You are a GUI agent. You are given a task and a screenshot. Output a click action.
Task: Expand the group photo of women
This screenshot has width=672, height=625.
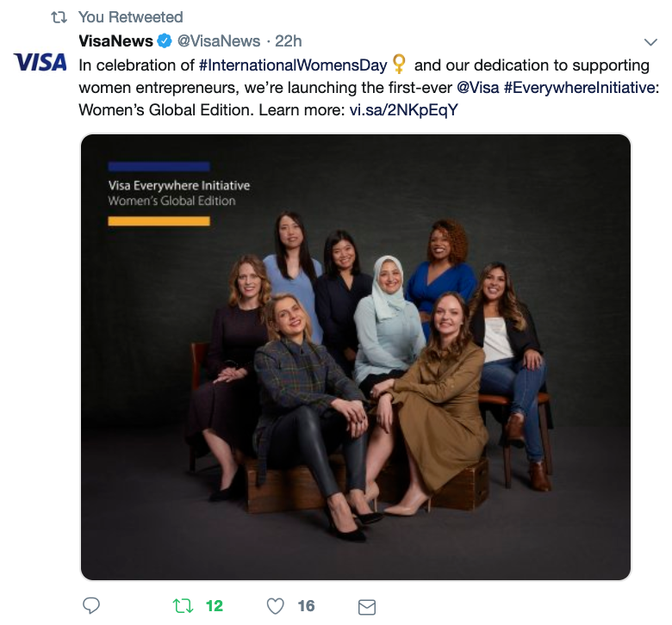[356, 357]
